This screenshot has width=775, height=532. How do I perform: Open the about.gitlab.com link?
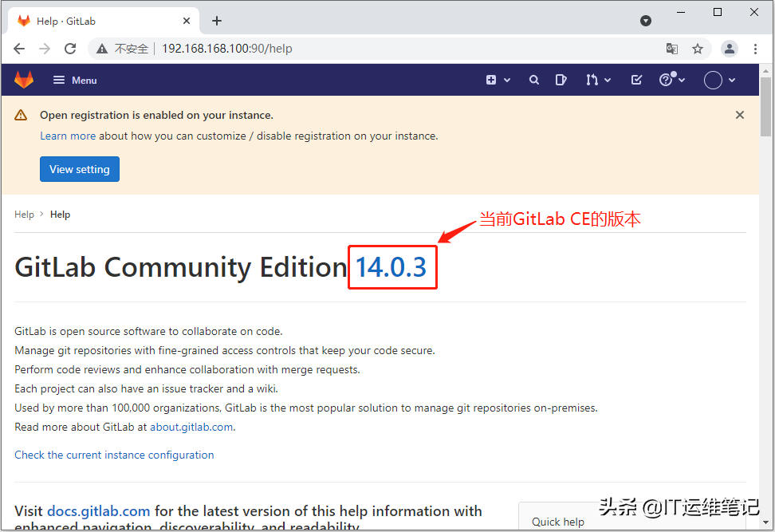click(191, 428)
